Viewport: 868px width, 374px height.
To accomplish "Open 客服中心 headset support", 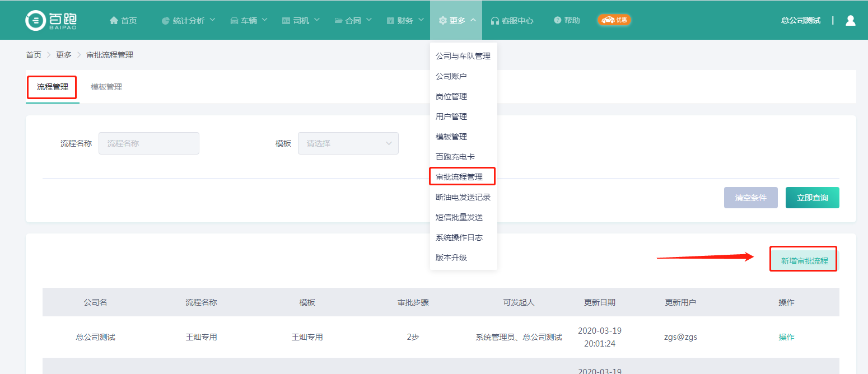I will [x=511, y=21].
